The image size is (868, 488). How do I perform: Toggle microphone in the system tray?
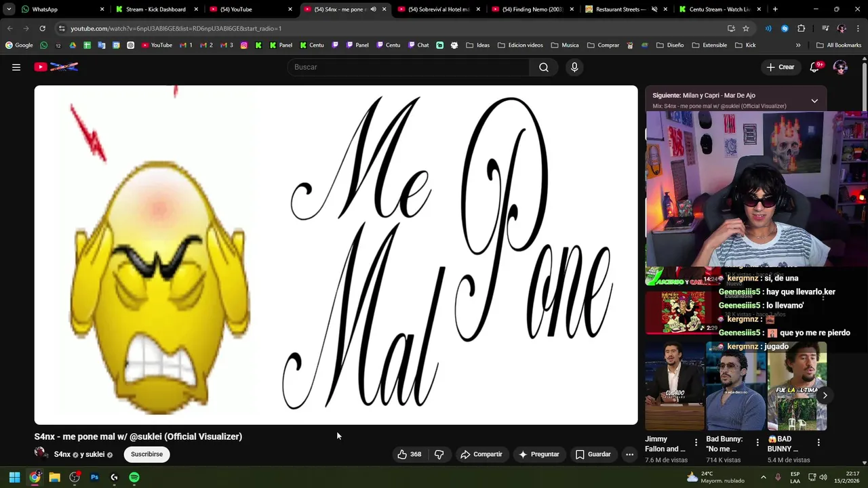[778, 477]
